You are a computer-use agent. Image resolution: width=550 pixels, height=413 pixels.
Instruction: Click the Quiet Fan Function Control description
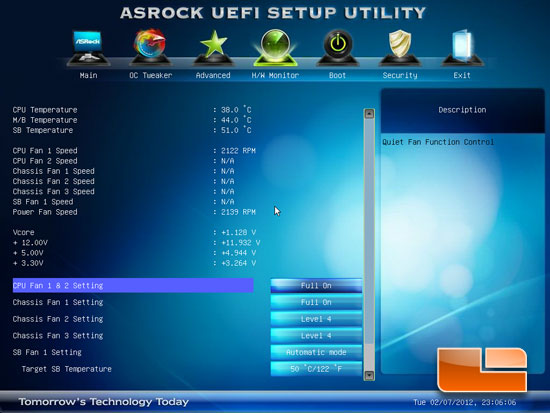point(438,142)
